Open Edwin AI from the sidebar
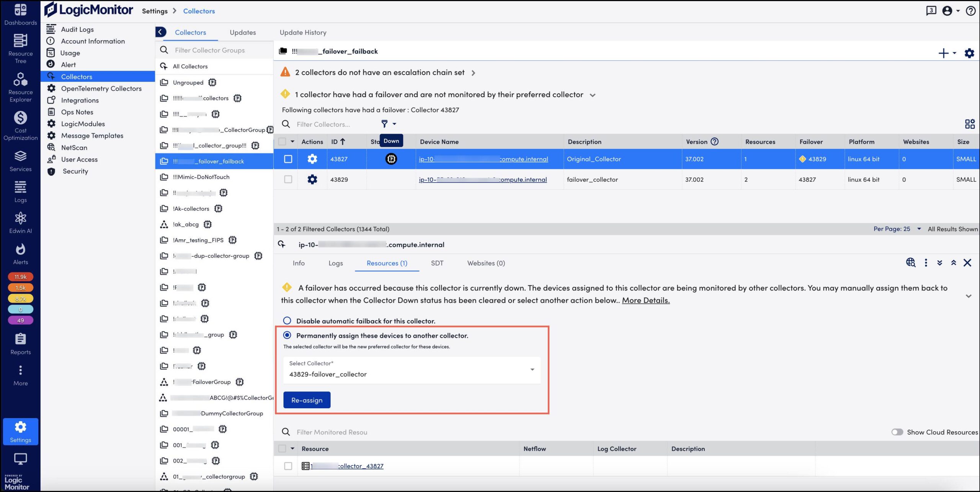The image size is (980, 492). [x=20, y=223]
